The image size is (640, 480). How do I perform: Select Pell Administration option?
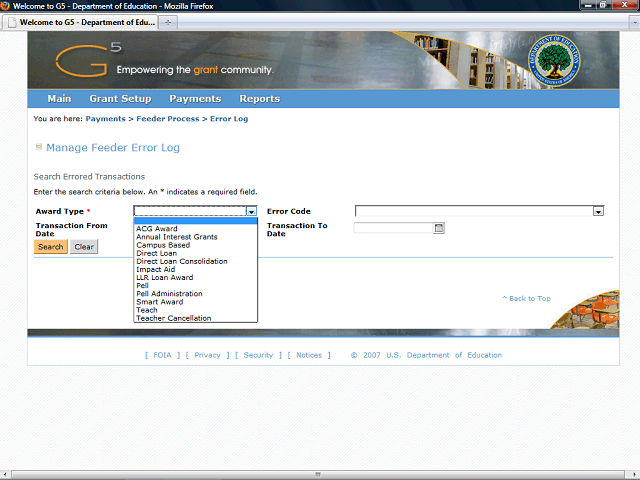pos(169,294)
